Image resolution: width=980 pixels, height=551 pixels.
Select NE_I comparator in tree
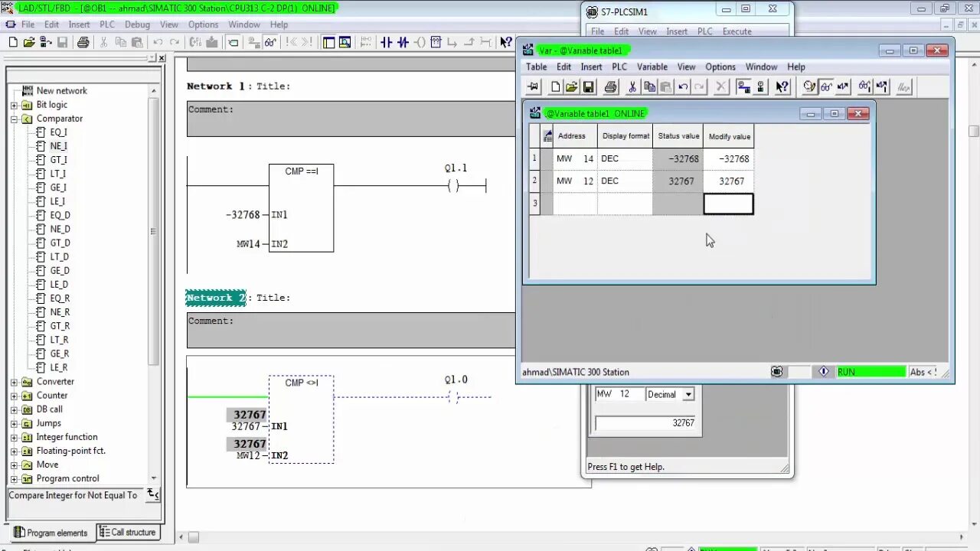pyautogui.click(x=58, y=146)
